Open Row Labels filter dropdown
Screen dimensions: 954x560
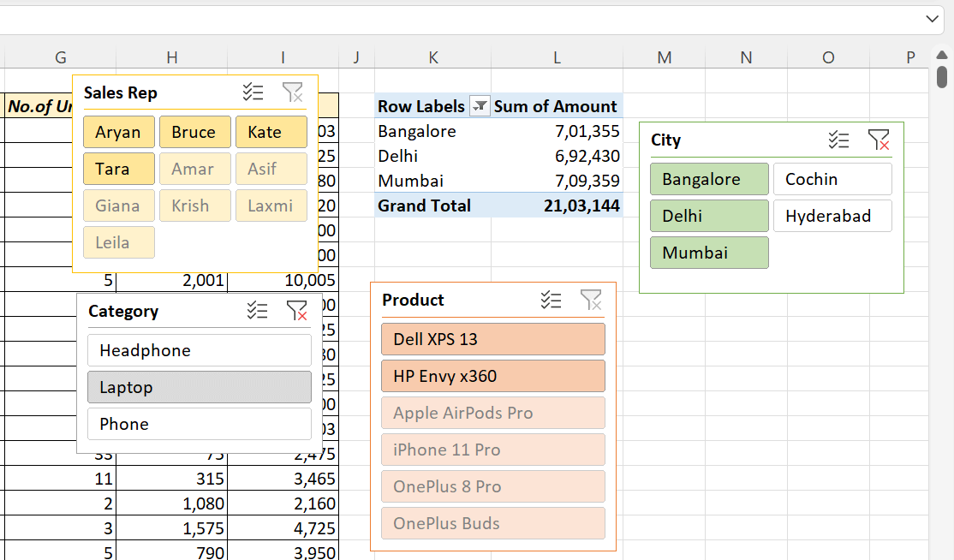click(480, 107)
